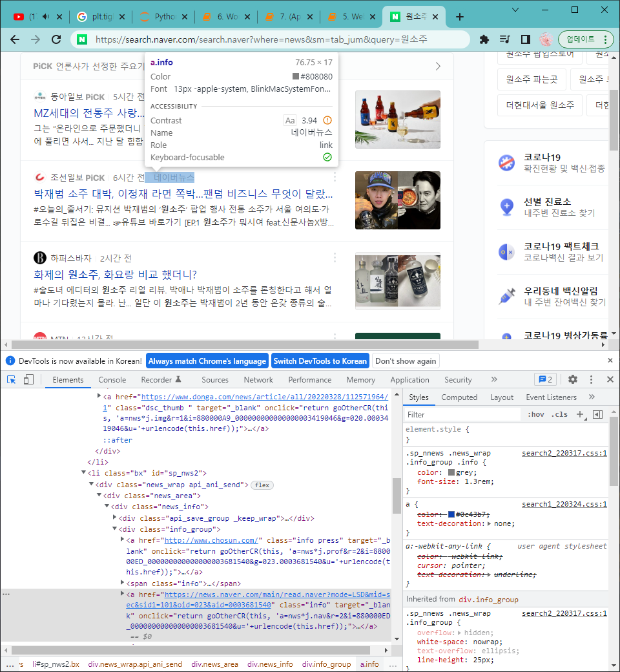
Task: Open search1_220324.css:1 source link
Action: tap(564, 504)
